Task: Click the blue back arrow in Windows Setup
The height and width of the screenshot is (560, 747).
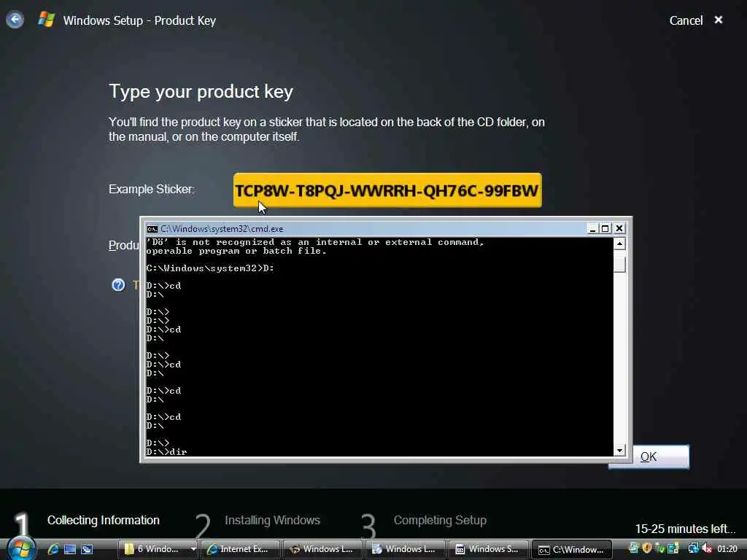Action: point(15,20)
